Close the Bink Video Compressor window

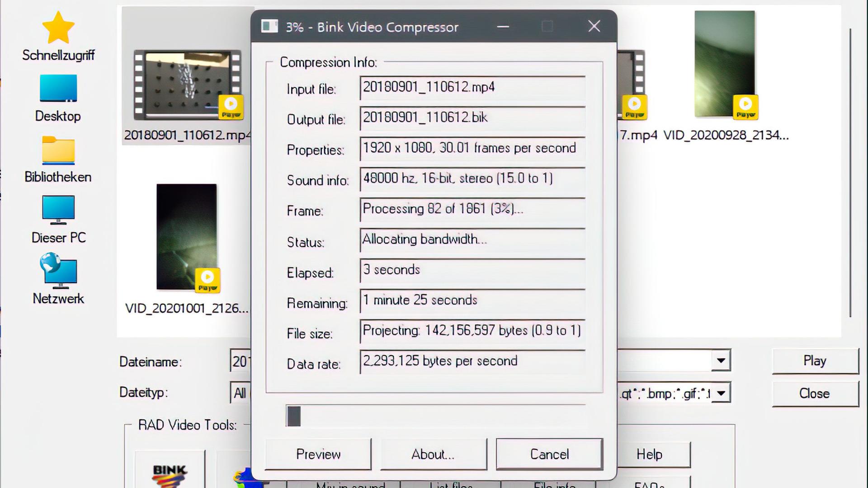click(594, 26)
